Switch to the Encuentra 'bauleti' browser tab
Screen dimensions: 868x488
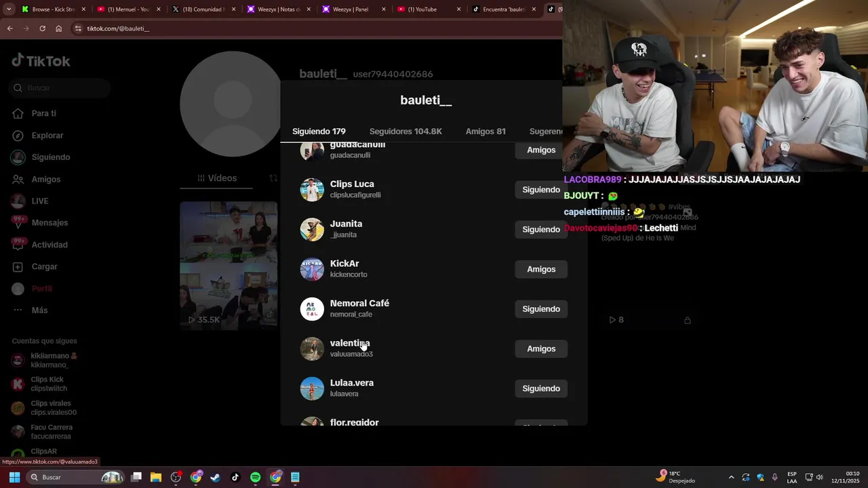click(503, 9)
